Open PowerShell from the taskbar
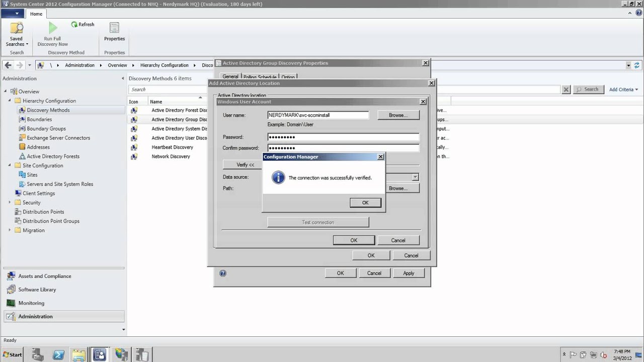Screen dimensions: 644x362 [58, 354]
